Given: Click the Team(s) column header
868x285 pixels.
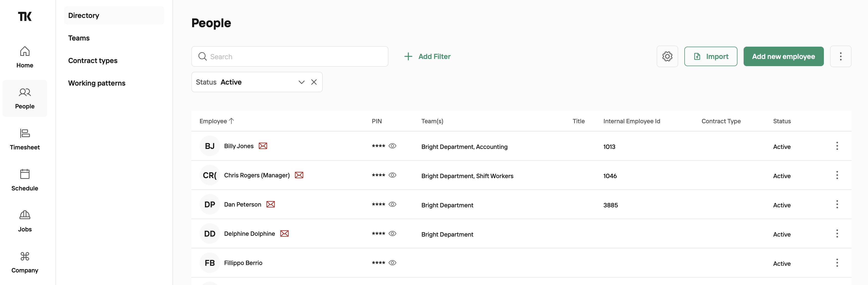Looking at the screenshot, I should (432, 121).
